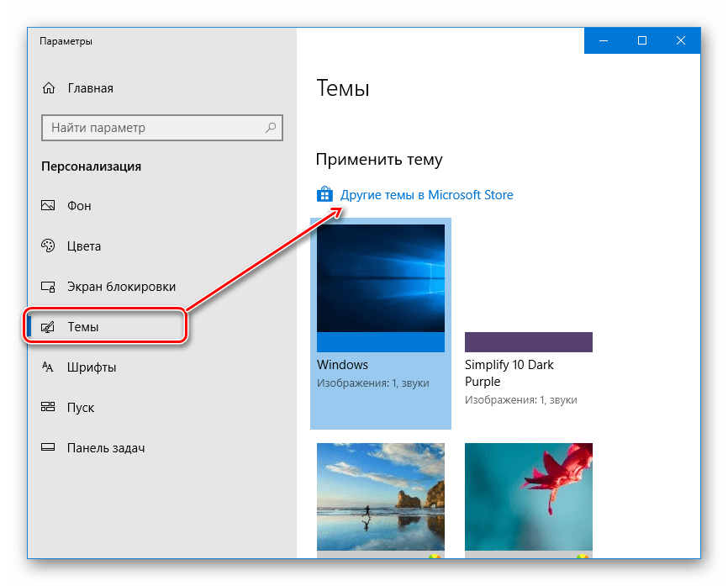728x586 pixels.
Task: Select the Цвета palette icon
Action: coord(49,246)
